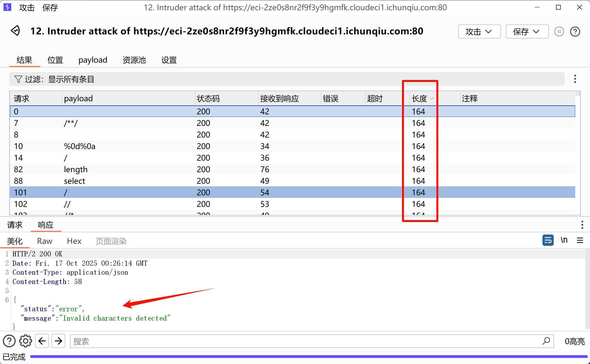
Task: Click the Intruder target icon beside title
Action: point(15,31)
